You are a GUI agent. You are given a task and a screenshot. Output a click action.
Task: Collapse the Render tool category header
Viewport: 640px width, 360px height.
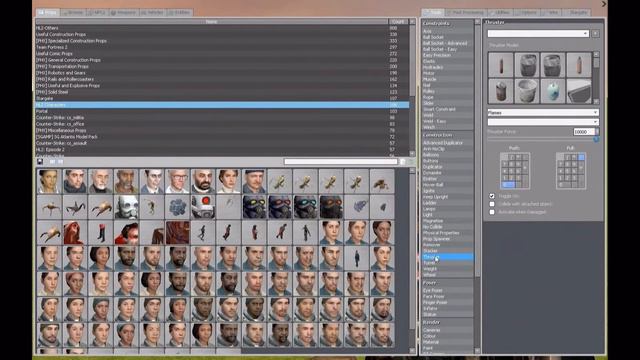click(447, 322)
